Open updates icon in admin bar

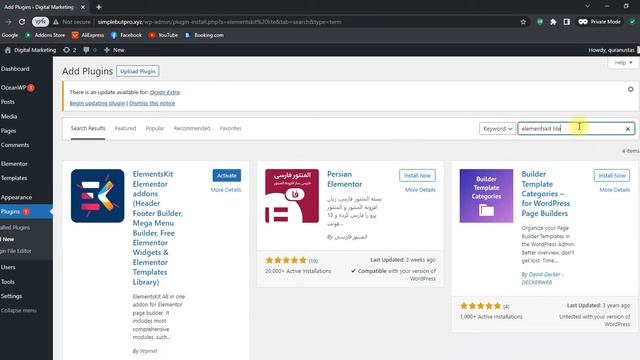pyautogui.click(x=70, y=50)
